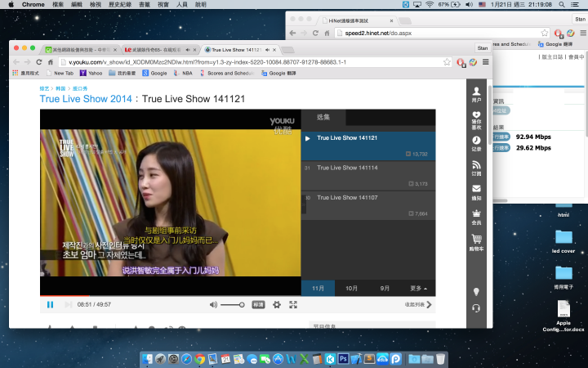Launch Photoshop from the Dock
588x368 pixels.
tap(343, 359)
